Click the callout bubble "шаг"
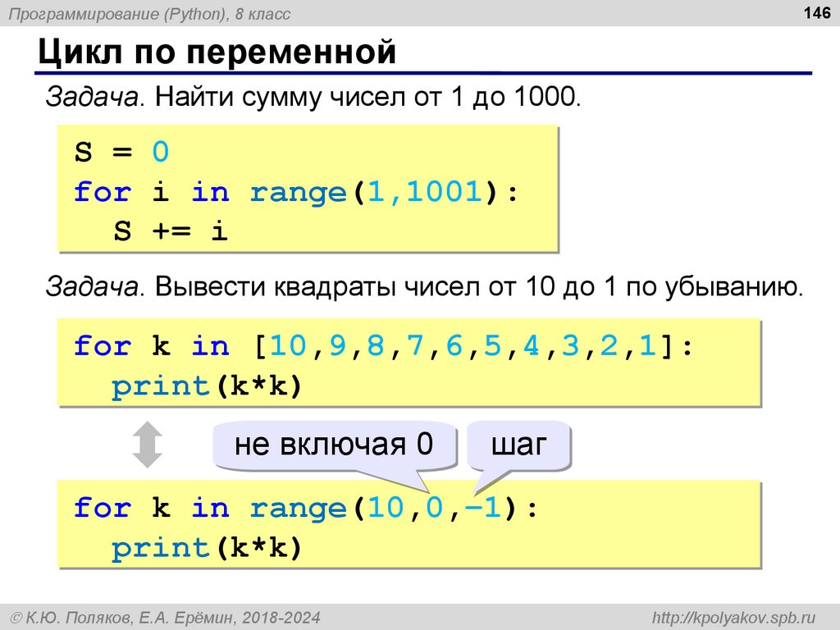 click(518, 445)
